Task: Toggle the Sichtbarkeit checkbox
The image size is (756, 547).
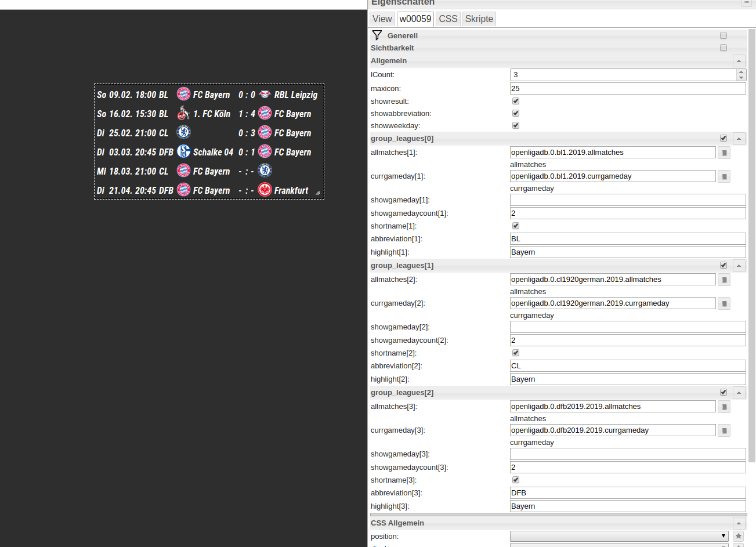Action: [x=724, y=48]
